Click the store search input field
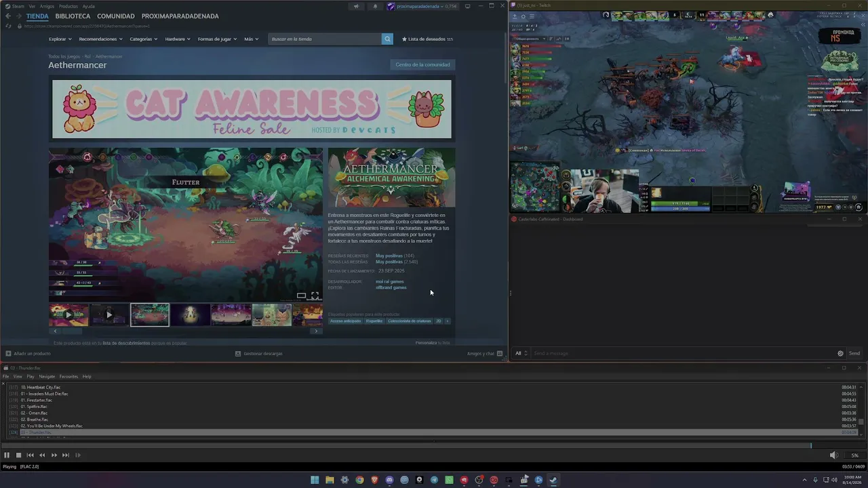Image resolution: width=868 pixels, height=488 pixels. (x=325, y=39)
